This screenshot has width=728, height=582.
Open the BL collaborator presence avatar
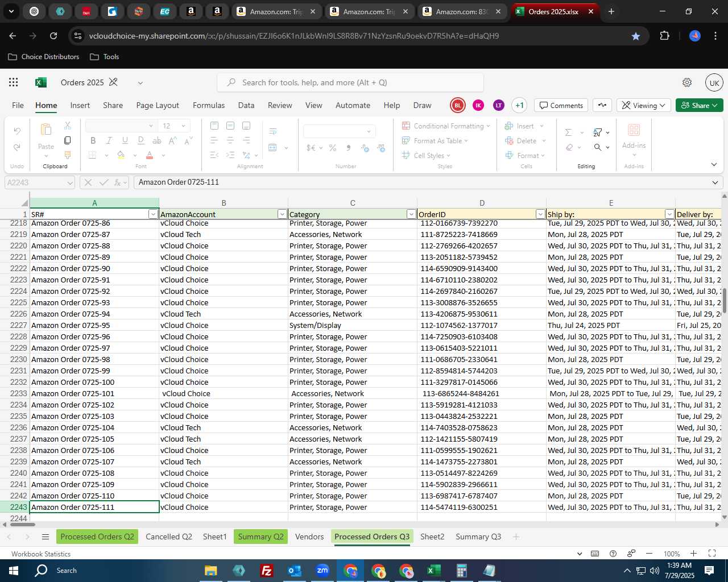[457, 105]
